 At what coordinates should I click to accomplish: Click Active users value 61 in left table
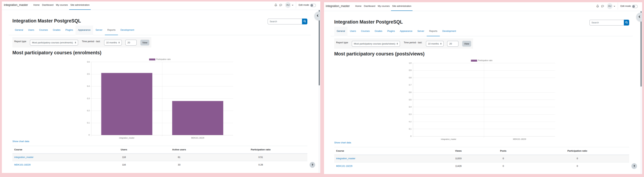179,157
